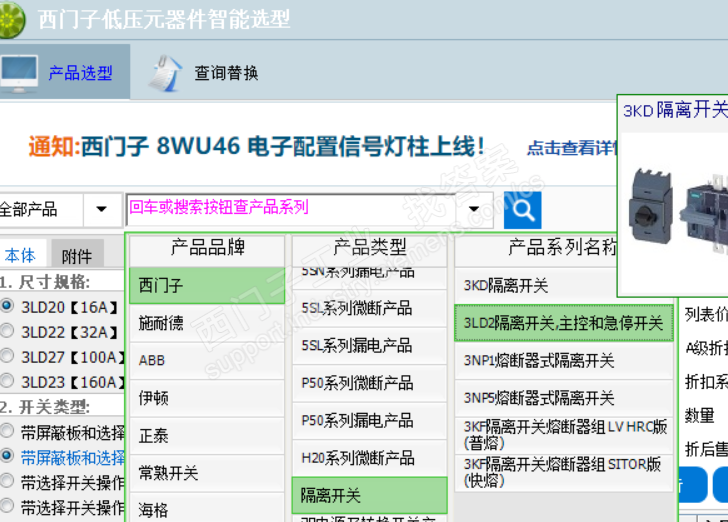Select series 3NP5熔断器式隔离开关
Screen dimensions: 728x522
(x=564, y=398)
